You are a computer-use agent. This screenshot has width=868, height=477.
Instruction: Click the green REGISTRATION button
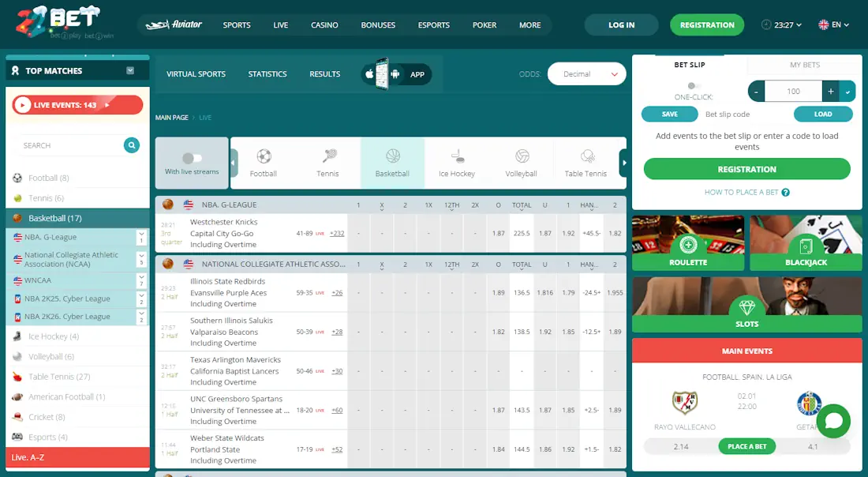click(707, 24)
